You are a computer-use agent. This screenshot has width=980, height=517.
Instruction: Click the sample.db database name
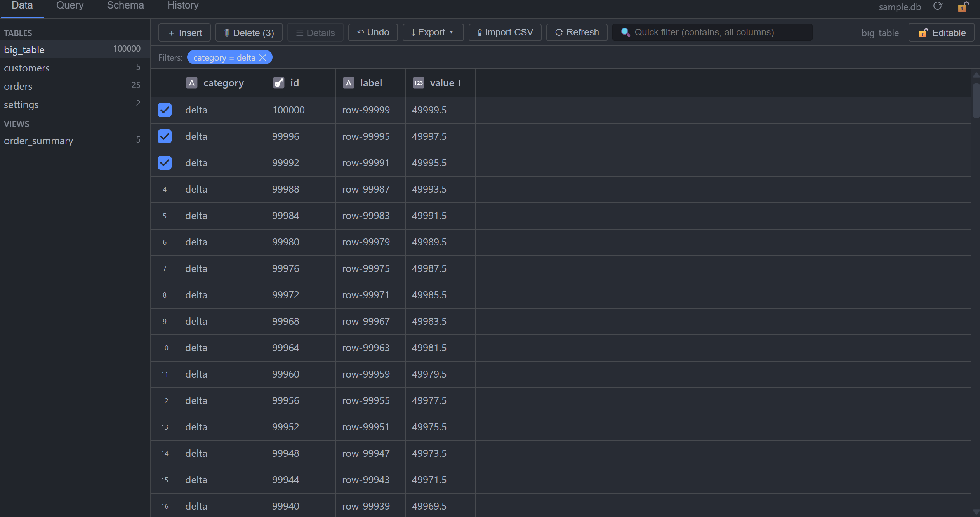click(x=900, y=7)
